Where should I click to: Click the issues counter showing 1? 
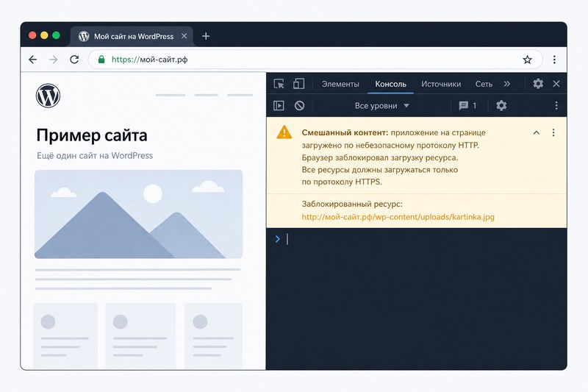pos(467,105)
